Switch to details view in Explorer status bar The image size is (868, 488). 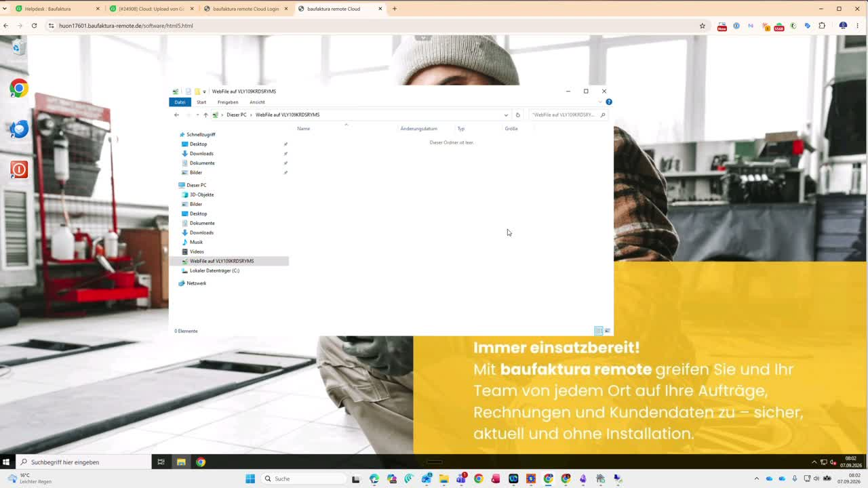[x=598, y=331]
